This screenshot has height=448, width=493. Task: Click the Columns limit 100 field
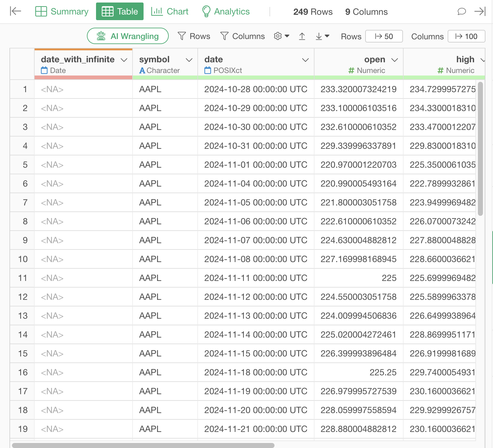pyautogui.click(x=466, y=36)
